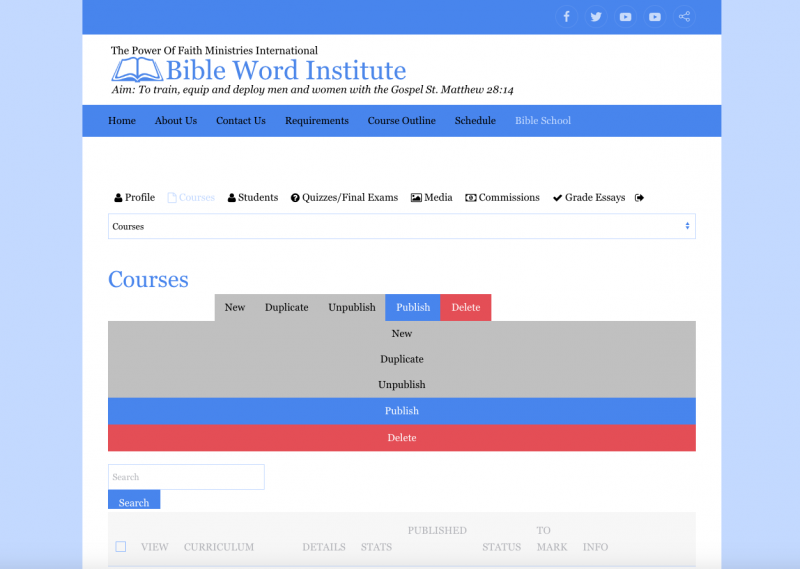Open the second YouTube icon beside share
This screenshot has height=569, width=800.
coord(655,17)
